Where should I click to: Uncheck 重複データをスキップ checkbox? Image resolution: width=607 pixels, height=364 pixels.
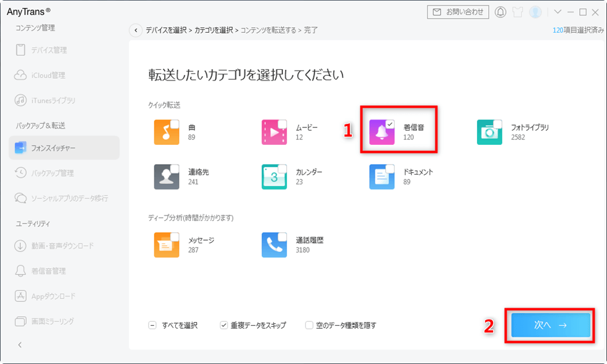click(x=224, y=326)
